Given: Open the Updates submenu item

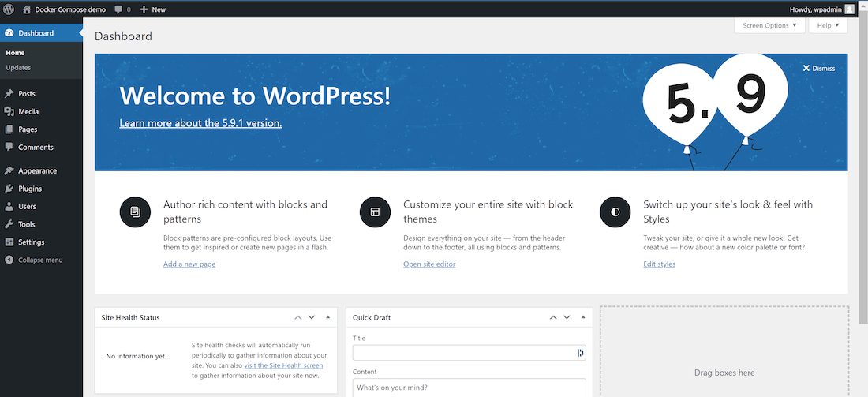Looking at the screenshot, I should [x=18, y=68].
